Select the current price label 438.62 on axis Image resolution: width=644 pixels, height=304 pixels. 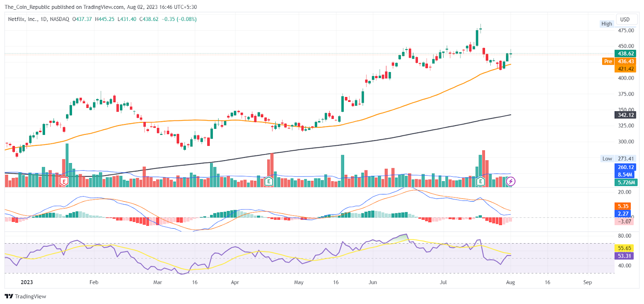[x=626, y=54]
